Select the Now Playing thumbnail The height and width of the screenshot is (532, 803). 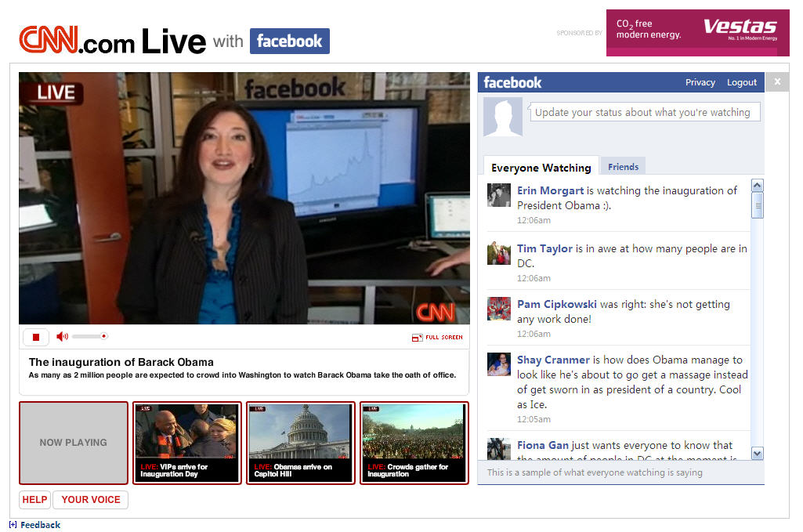point(74,443)
